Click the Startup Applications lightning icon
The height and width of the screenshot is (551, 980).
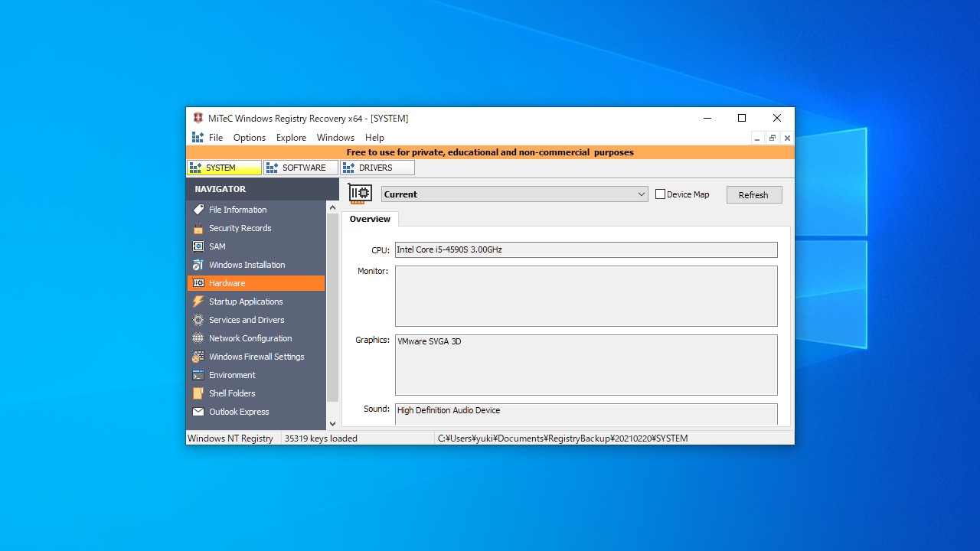[198, 302]
